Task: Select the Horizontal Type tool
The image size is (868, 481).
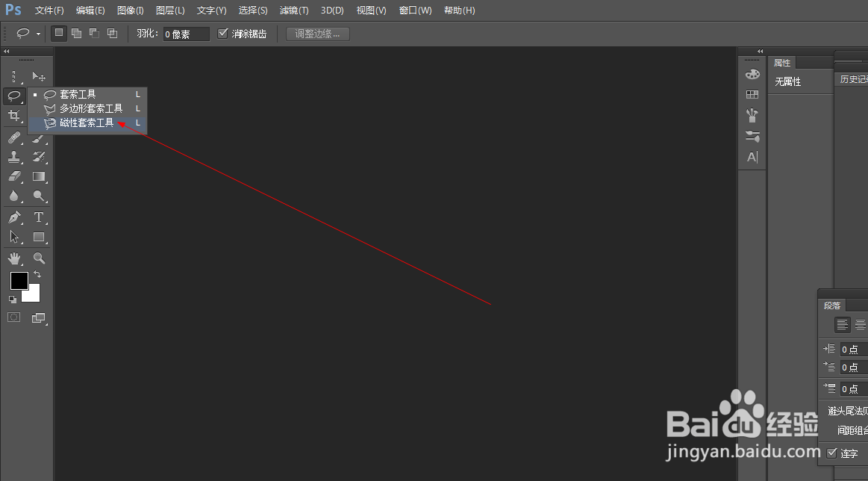Action: tap(39, 217)
